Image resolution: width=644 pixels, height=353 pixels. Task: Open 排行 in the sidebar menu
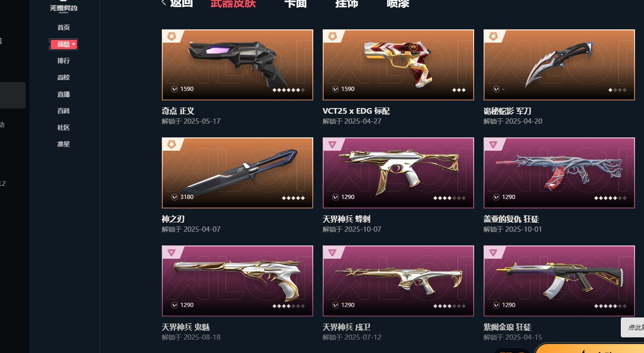click(x=63, y=61)
